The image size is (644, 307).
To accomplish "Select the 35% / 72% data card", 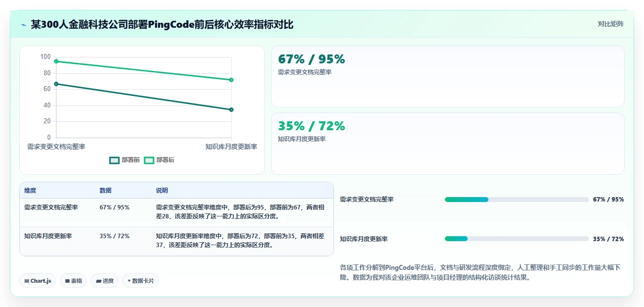I will (x=447, y=144).
